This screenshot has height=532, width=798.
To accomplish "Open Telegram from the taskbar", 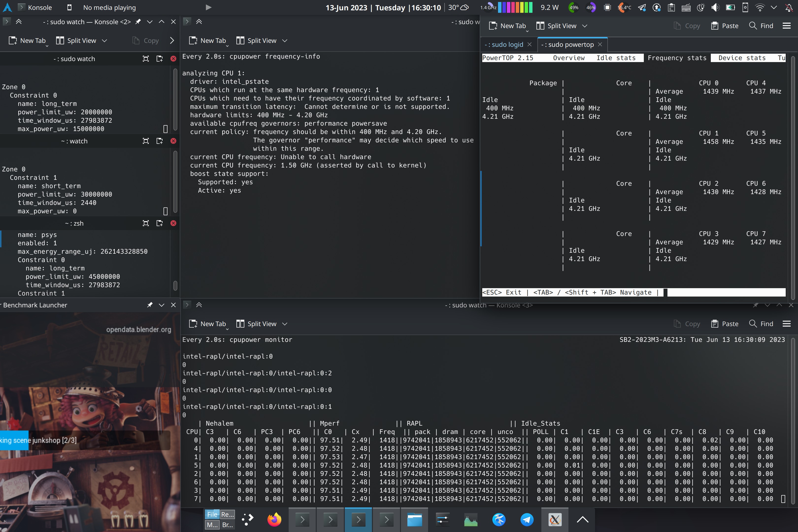I will click(x=527, y=519).
